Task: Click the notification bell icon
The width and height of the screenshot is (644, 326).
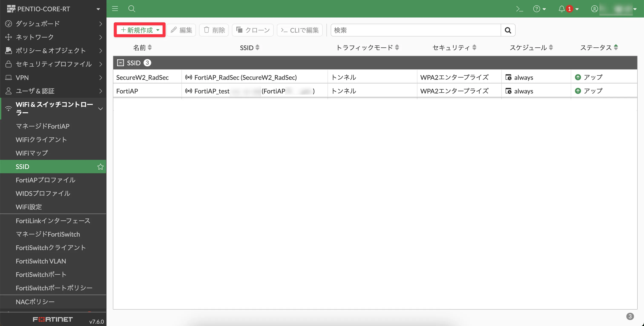Action: click(x=562, y=9)
